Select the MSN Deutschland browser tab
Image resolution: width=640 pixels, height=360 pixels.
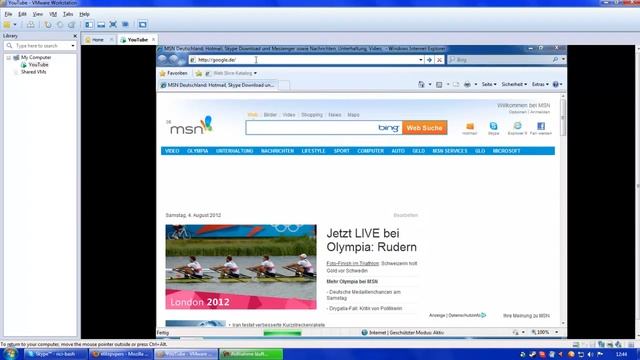click(x=219, y=85)
